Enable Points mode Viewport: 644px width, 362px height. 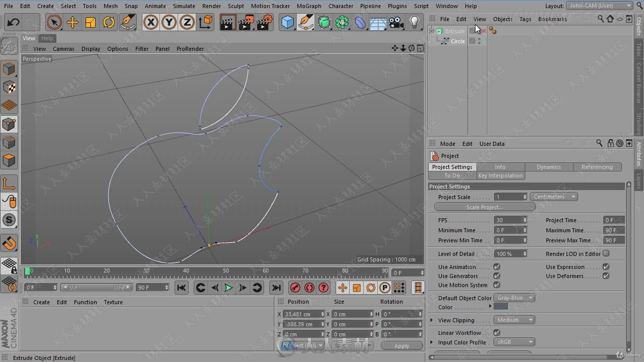click(x=9, y=124)
